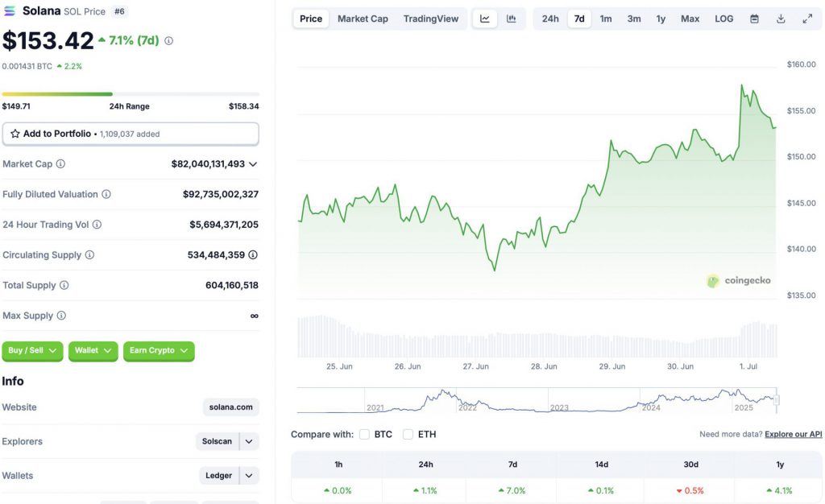Open Fully Diluted Valuation info icon
The height and width of the screenshot is (504, 825).
point(106,195)
